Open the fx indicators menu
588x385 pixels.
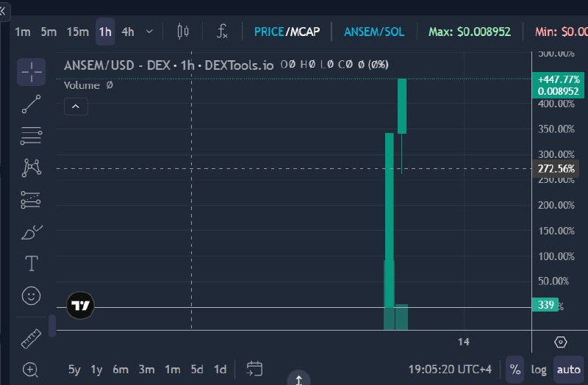point(222,32)
